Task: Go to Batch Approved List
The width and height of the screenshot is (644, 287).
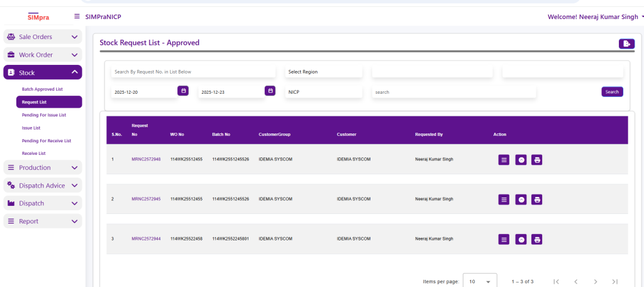Action: pos(42,89)
